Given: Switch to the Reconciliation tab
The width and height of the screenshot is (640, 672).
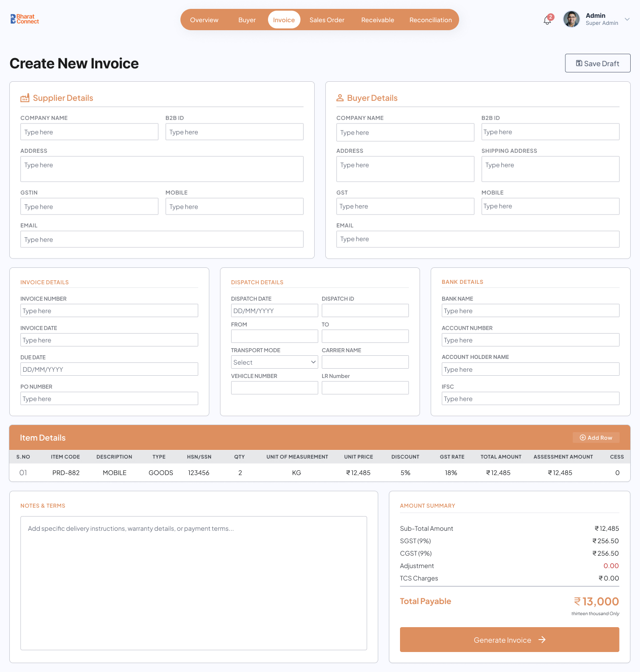Looking at the screenshot, I should point(431,20).
